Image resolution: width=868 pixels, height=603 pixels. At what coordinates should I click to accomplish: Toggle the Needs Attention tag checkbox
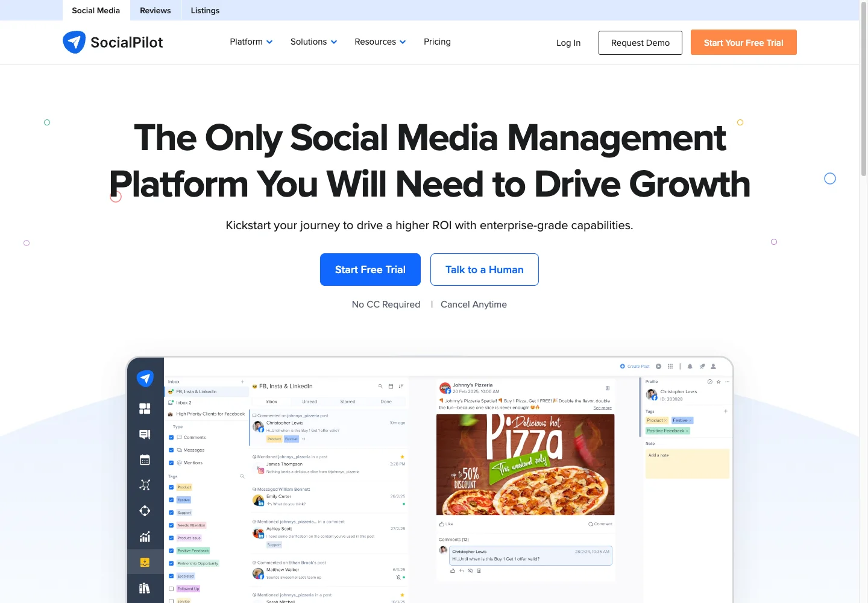coord(171,525)
